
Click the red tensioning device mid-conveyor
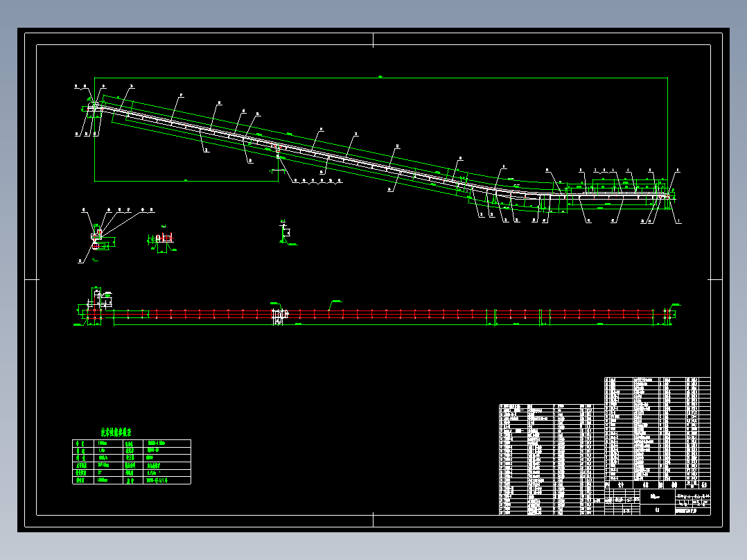(x=276, y=149)
